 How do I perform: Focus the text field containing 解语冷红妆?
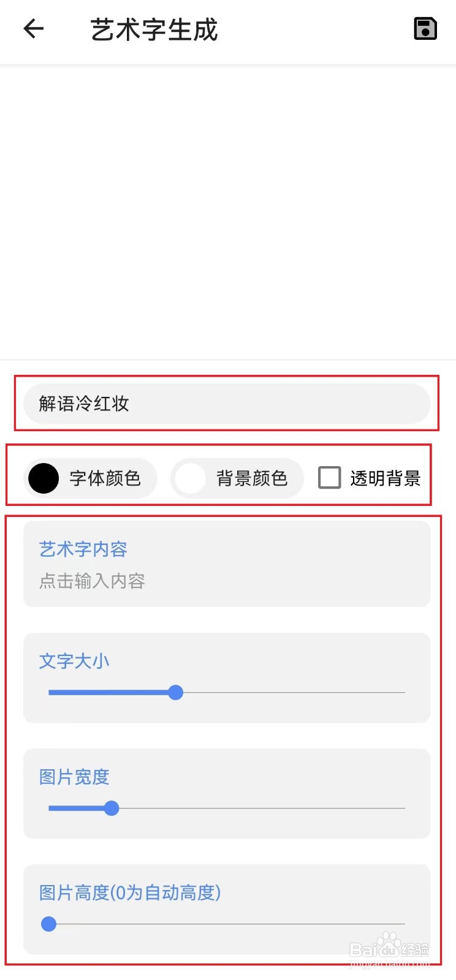227,404
